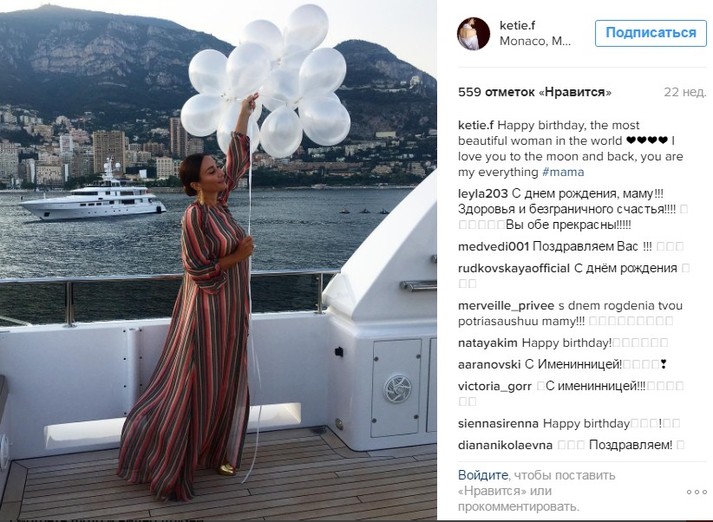Image resolution: width=713 pixels, height=522 pixels.
Task: Open victoria_gorr commenter profile
Action: [495, 386]
